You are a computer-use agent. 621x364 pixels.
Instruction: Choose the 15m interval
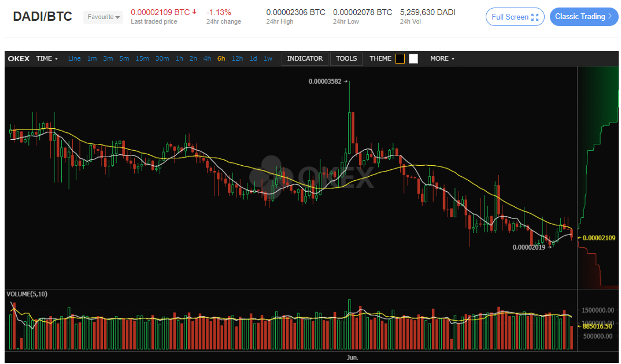pyautogui.click(x=142, y=58)
